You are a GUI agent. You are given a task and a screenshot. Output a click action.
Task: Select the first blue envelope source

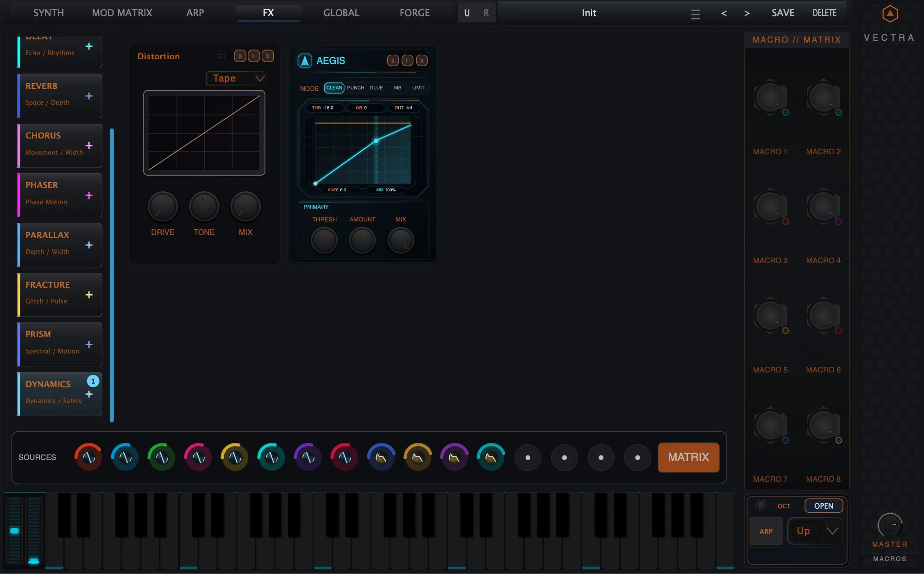(x=381, y=457)
